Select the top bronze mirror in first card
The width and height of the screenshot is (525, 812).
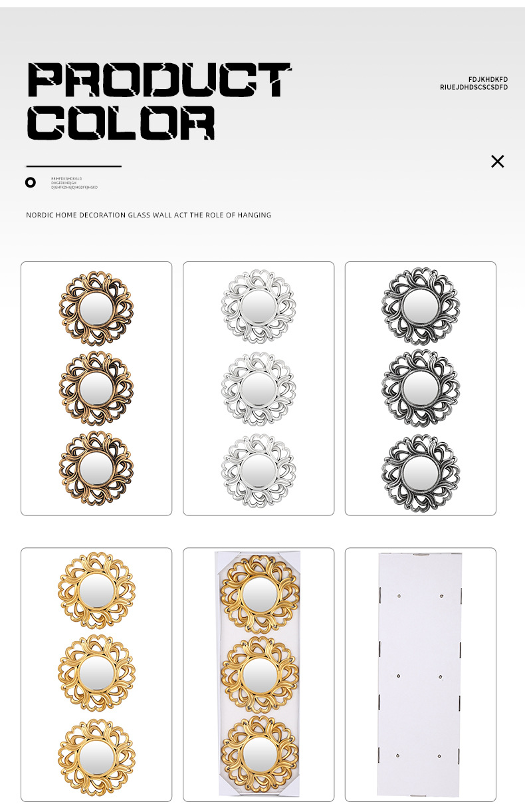[96, 308]
